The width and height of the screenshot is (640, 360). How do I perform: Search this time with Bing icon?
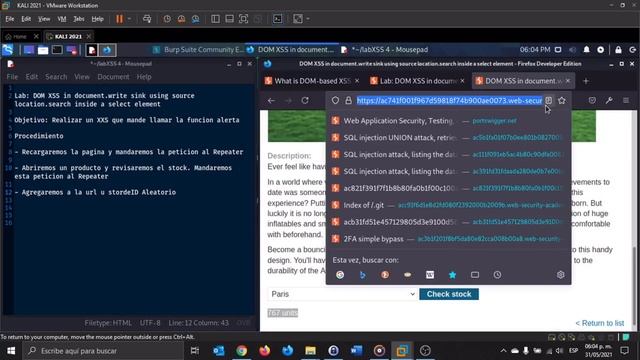click(x=362, y=275)
